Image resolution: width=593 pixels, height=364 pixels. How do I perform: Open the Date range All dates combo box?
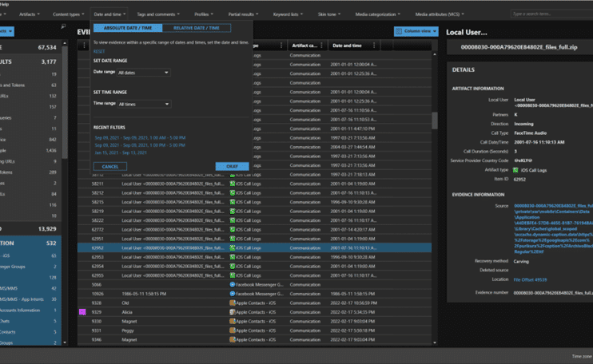143,73
